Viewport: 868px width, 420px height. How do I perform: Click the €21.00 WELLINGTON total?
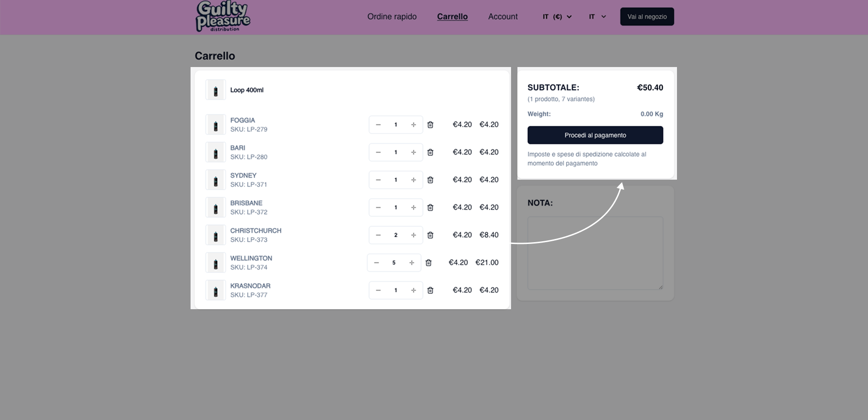pyautogui.click(x=487, y=263)
